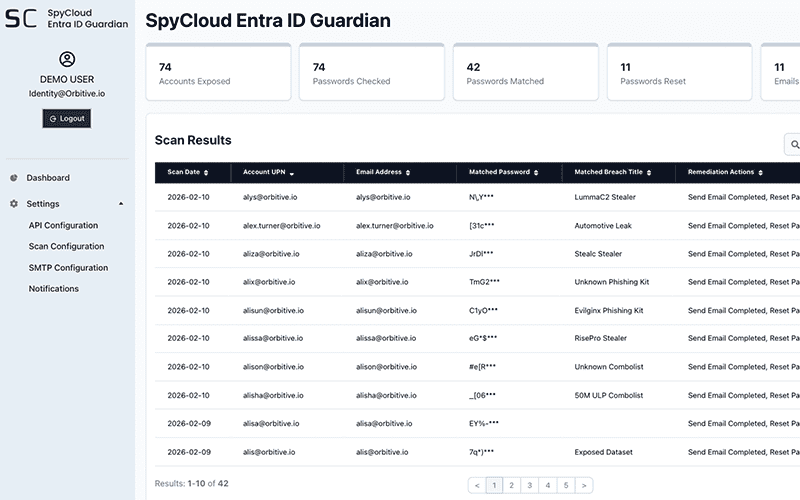This screenshot has width=800, height=500.
Task: Select page 1 of results
Action: 494,485
